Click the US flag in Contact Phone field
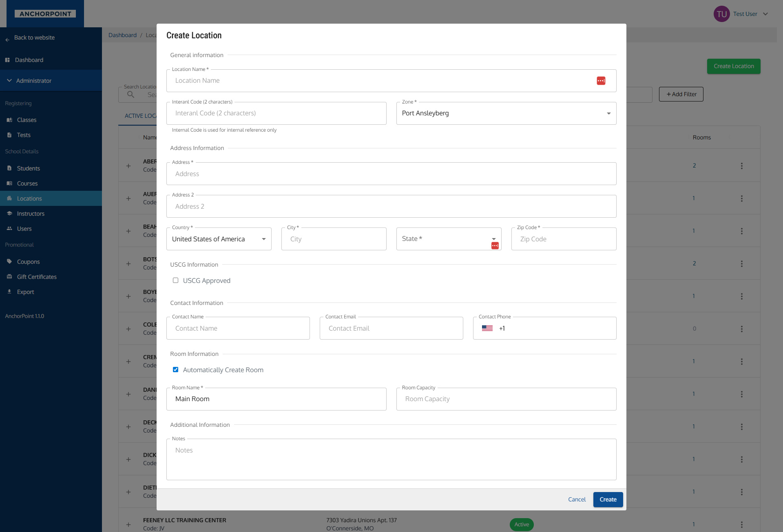Image resolution: width=783 pixels, height=532 pixels. coord(487,328)
